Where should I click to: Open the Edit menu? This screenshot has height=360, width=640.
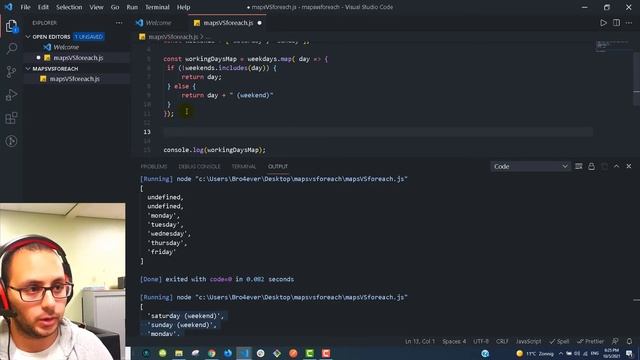point(43,7)
